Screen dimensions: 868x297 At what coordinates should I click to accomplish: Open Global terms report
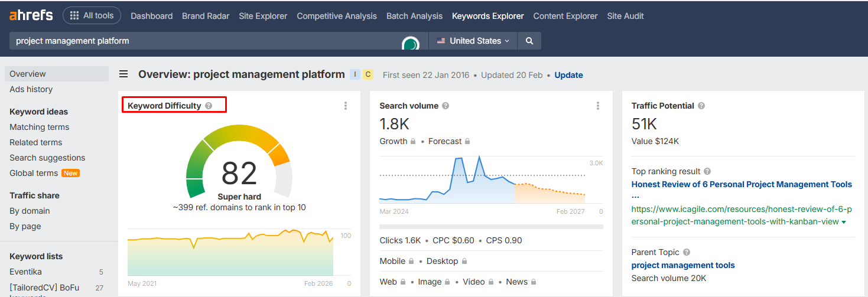[x=34, y=173]
